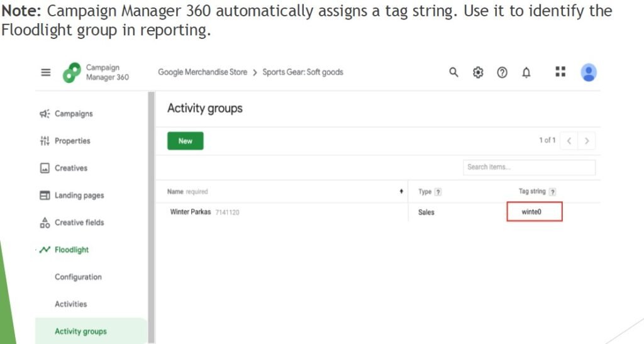
Task: Open the Google Merchandise Store breadcrumb
Action: click(x=203, y=72)
